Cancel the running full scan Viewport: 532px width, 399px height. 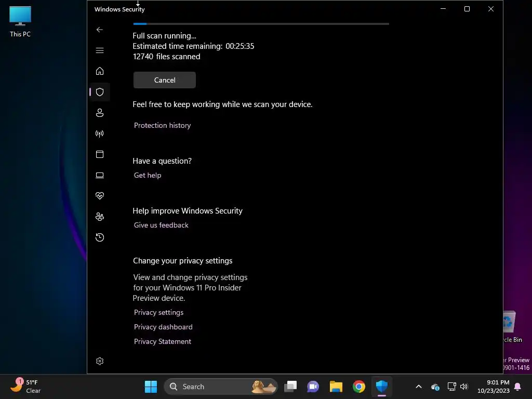165,80
